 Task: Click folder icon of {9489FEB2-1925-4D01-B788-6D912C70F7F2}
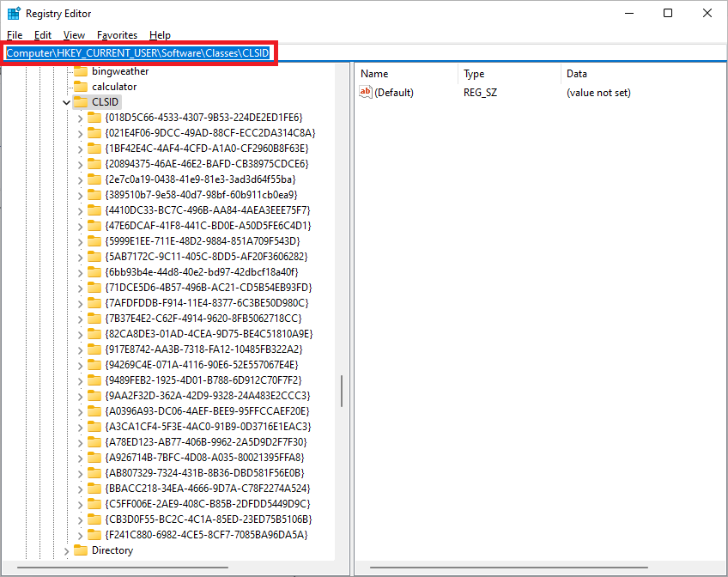point(94,380)
